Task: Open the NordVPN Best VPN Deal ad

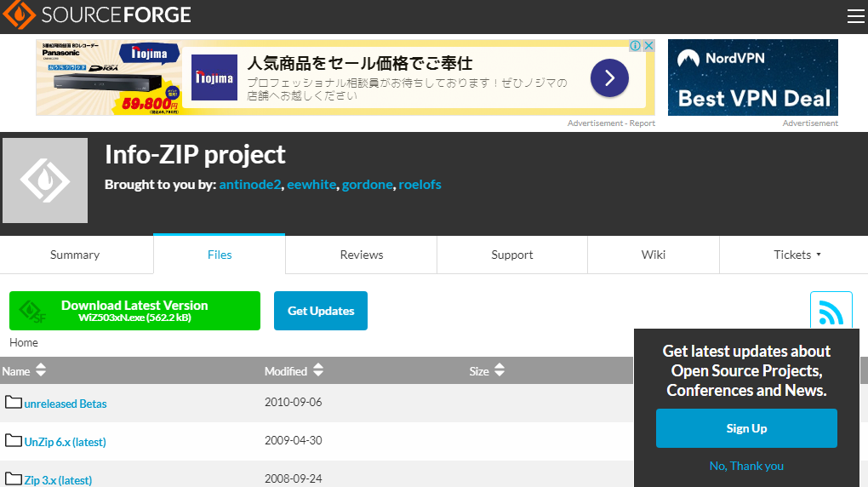Action: [753, 77]
